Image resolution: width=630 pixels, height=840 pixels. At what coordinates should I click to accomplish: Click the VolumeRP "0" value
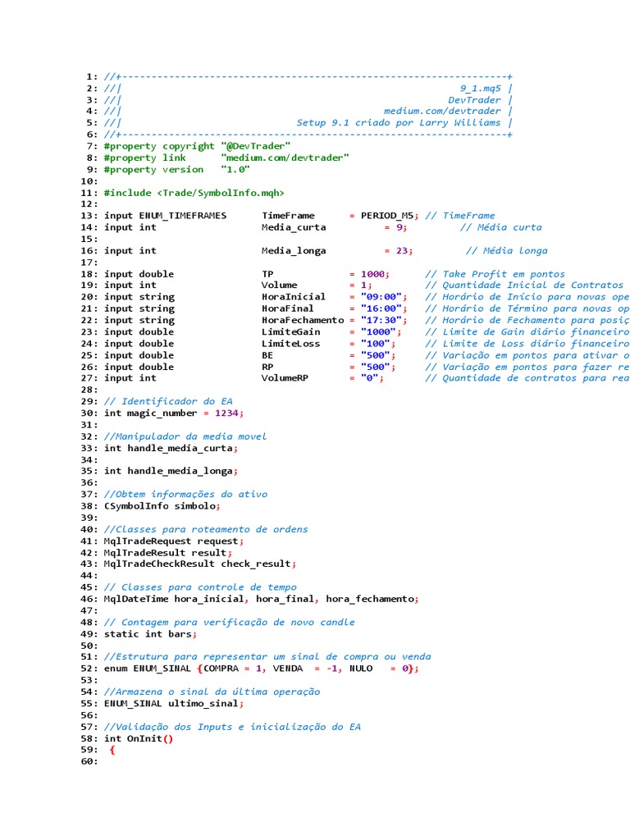click(370, 378)
